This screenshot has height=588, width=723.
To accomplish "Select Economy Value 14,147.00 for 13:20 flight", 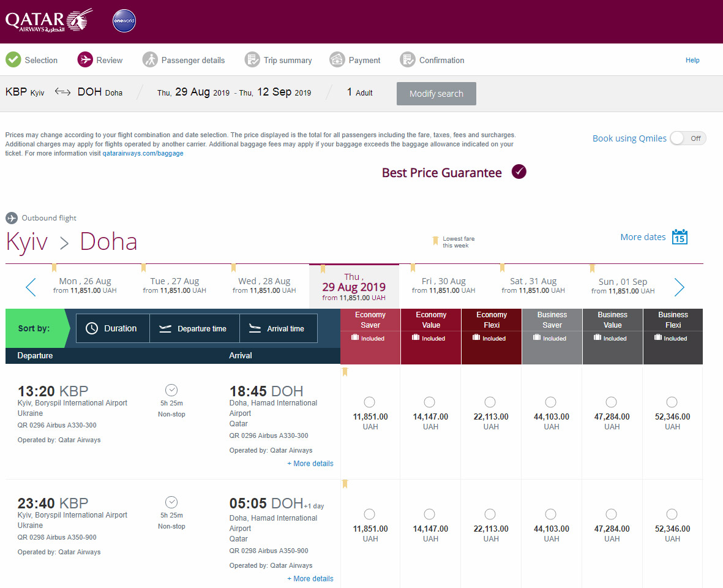I will click(429, 402).
